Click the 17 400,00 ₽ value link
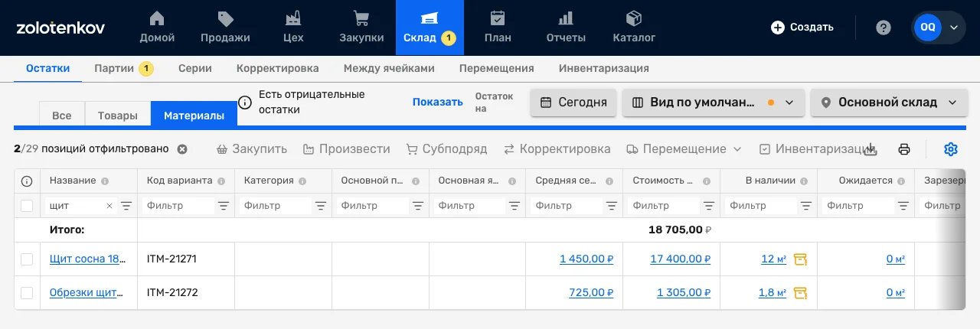The width and height of the screenshot is (980, 329). (681, 259)
